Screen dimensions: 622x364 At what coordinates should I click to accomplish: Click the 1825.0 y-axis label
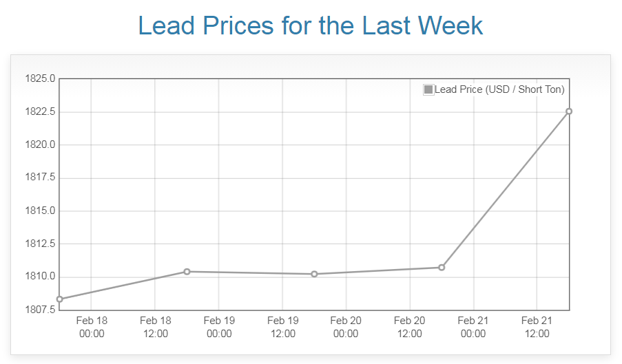coord(40,78)
